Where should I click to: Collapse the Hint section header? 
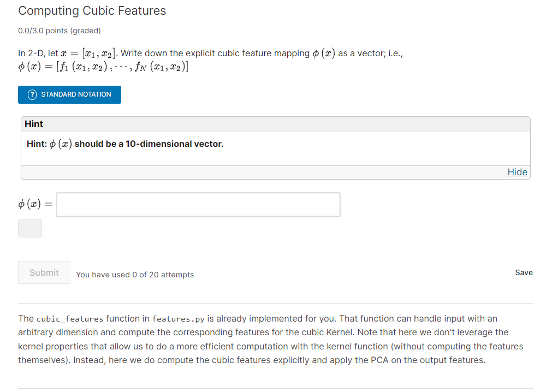[34, 124]
